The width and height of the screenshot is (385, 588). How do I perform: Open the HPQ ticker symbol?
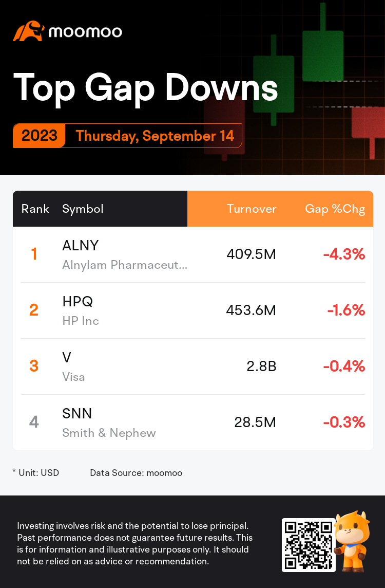(x=78, y=301)
